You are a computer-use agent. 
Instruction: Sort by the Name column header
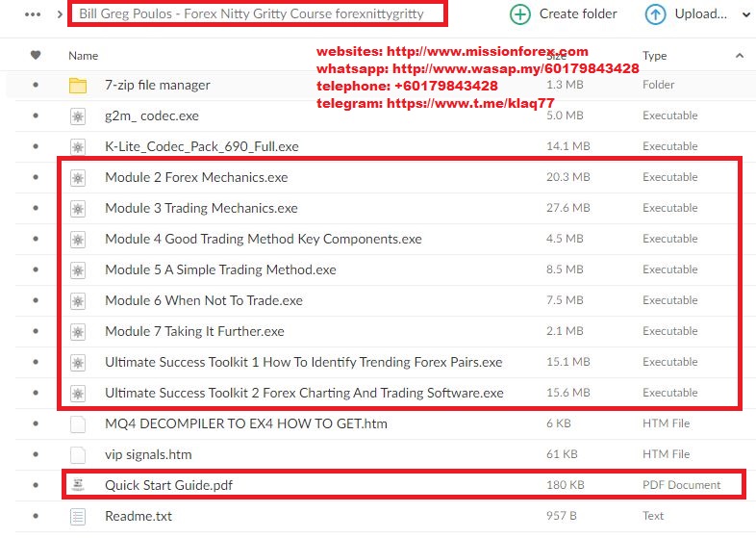(83, 56)
